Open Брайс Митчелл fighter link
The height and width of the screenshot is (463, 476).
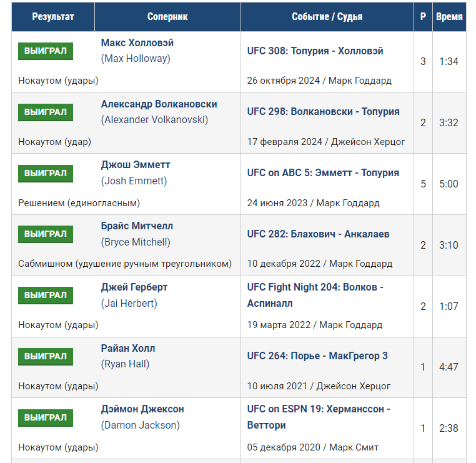[x=137, y=226]
